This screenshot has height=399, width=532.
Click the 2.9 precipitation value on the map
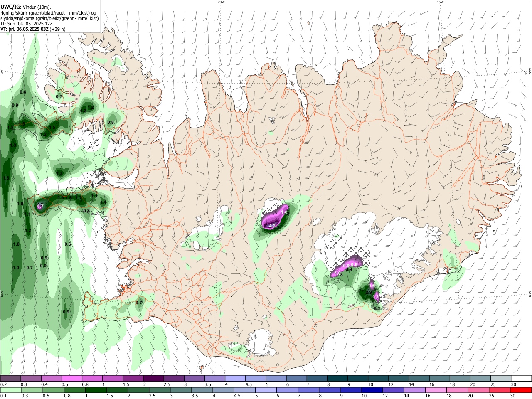point(368,292)
